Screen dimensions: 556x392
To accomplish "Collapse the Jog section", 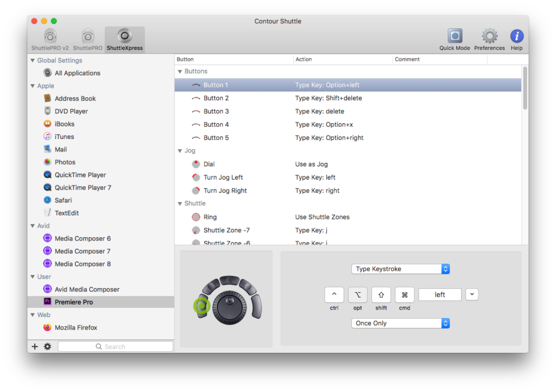I will (180, 150).
